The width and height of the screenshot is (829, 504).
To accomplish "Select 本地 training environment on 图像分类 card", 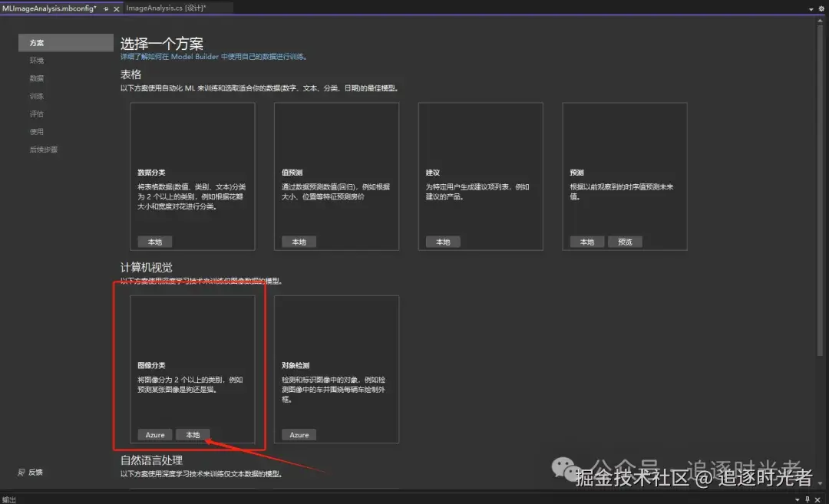I will (193, 434).
